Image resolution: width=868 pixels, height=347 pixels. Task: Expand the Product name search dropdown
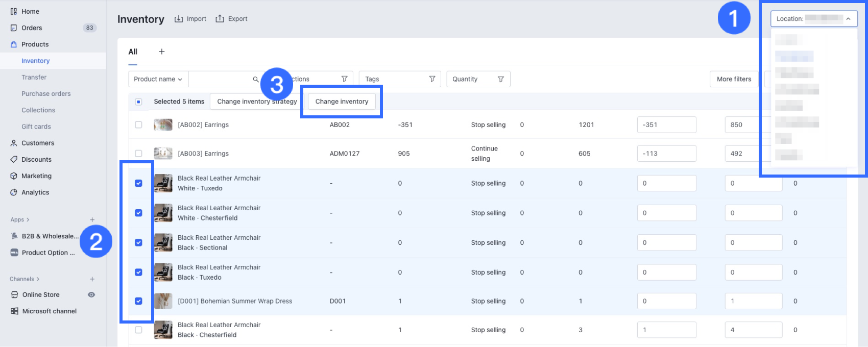158,79
